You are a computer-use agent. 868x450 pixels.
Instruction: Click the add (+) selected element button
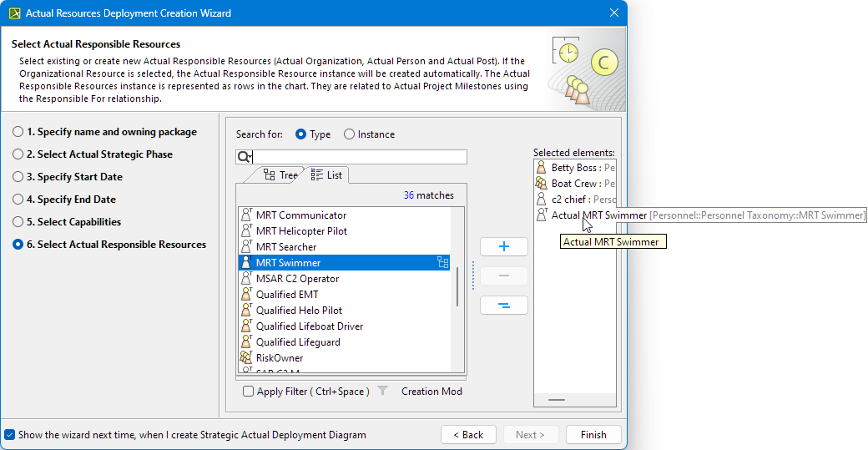tap(503, 246)
